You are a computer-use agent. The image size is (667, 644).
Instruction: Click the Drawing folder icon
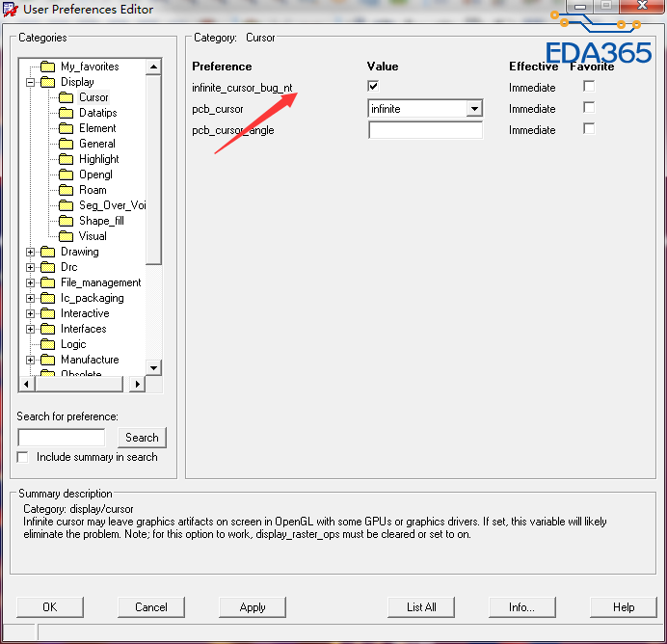pos(47,252)
